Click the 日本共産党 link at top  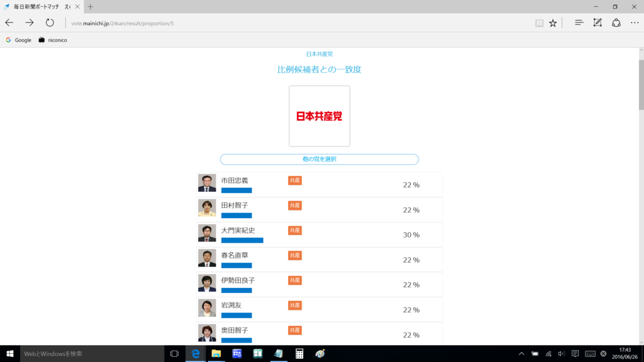pyautogui.click(x=319, y=54)
